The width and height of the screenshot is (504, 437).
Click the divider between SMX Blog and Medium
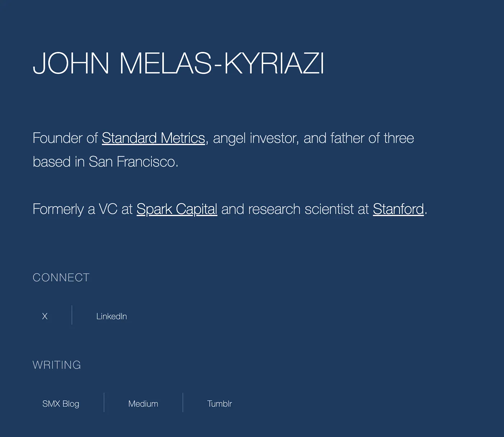104,402
